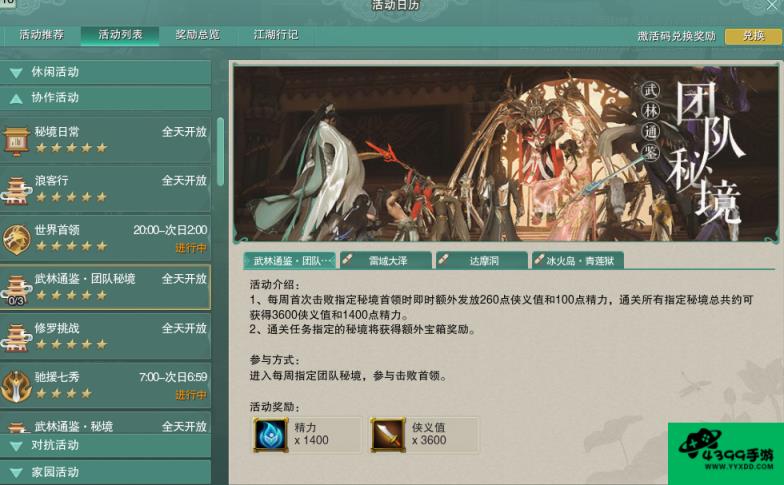Select the 雷域大泽 dungeon tab
The width and height of the screenshot is (784, 485).
point(386,260)
